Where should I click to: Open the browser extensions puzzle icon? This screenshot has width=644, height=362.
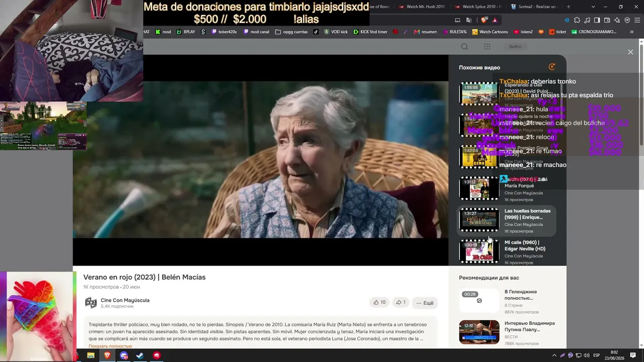click(x=577, y=20)
